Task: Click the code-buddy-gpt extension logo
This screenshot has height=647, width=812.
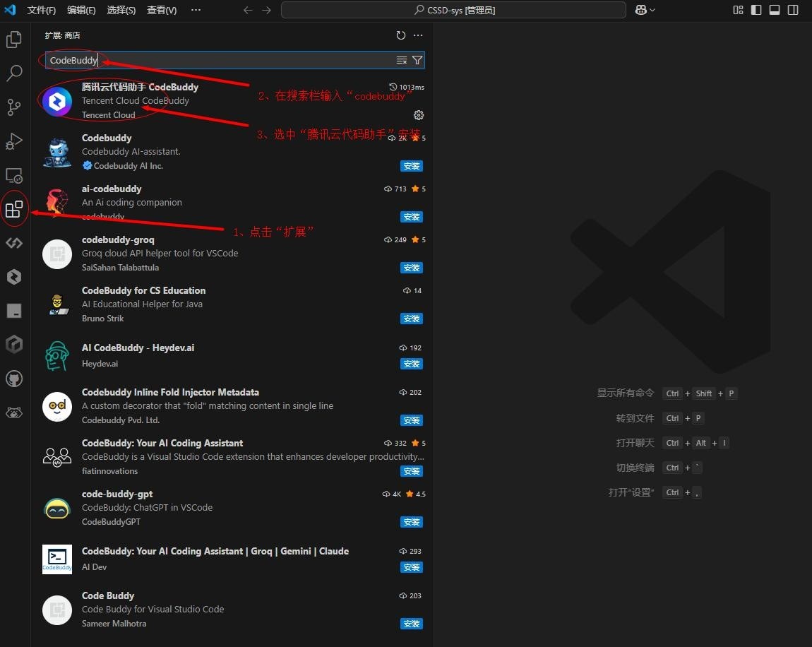Action: coord(57,508)
